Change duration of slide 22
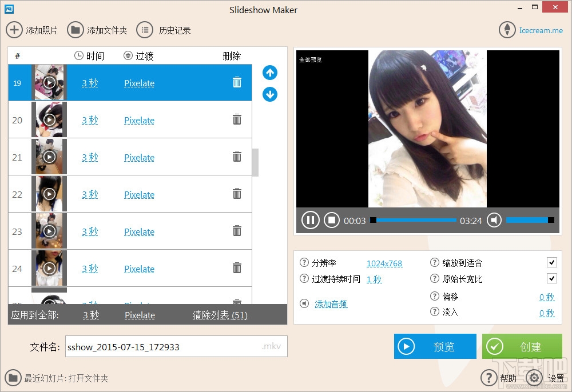Image resolution: width=572 pixels, height=392 pixels. pos(90,194)
